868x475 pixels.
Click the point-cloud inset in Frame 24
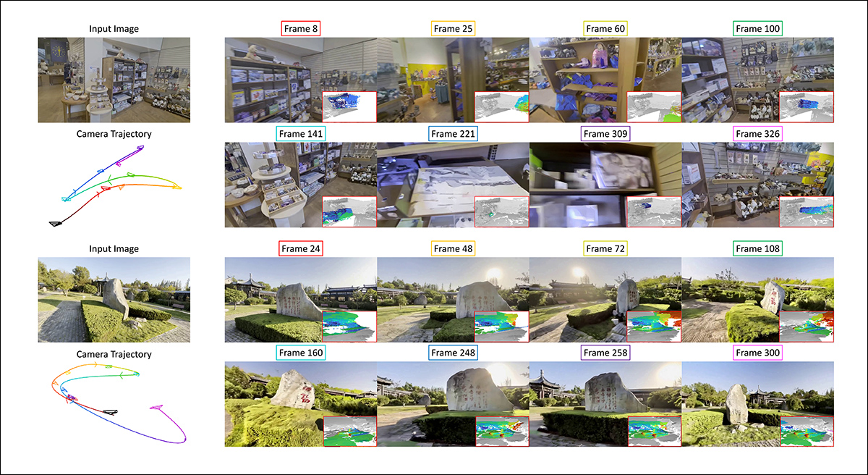pos(349,327)
